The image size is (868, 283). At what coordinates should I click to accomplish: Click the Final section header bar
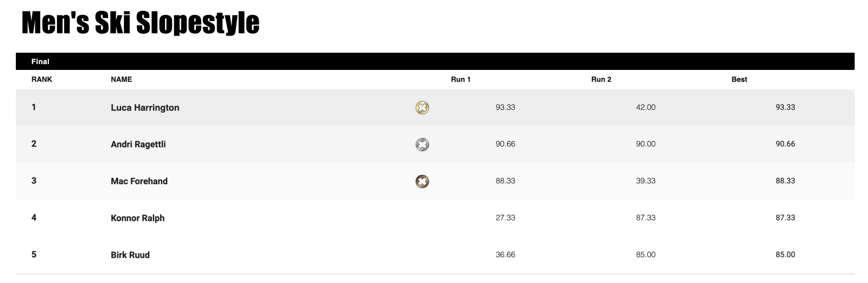pyautogui.click(x=435, y=61)
